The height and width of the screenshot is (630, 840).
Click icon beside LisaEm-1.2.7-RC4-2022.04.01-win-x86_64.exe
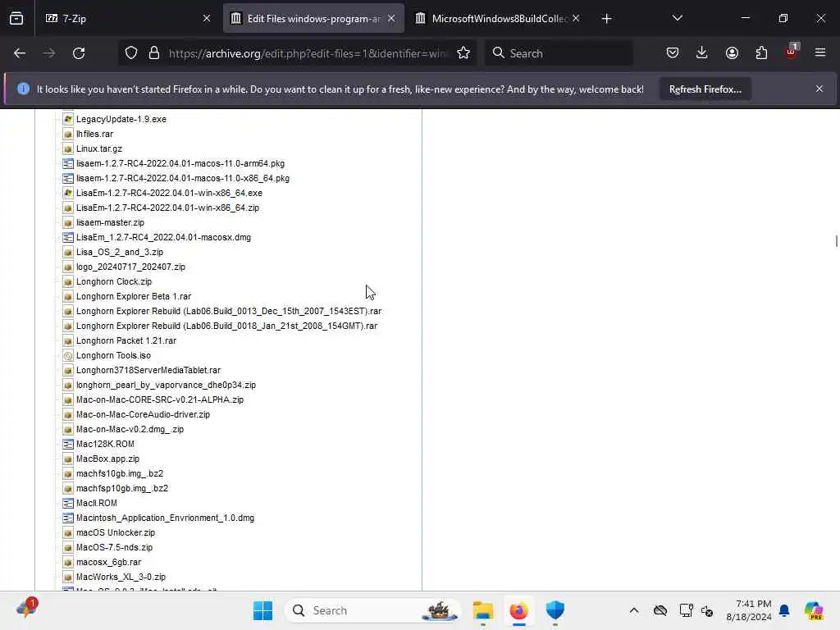[68, 193]
